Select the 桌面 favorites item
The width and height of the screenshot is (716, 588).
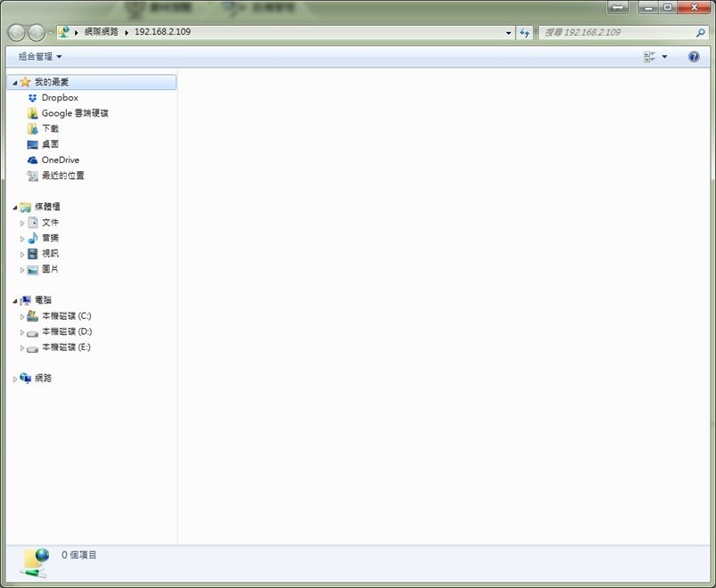(x=50, y=144)
